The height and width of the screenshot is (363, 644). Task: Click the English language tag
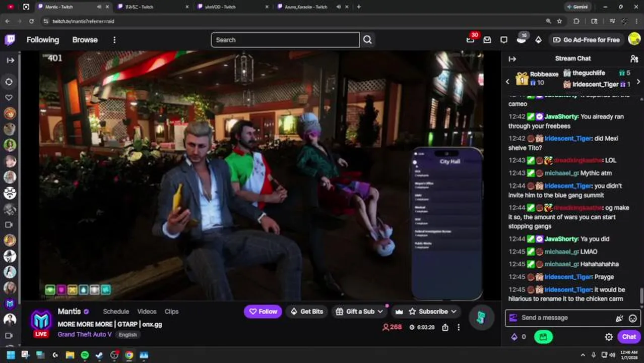[x=128, y=335]
